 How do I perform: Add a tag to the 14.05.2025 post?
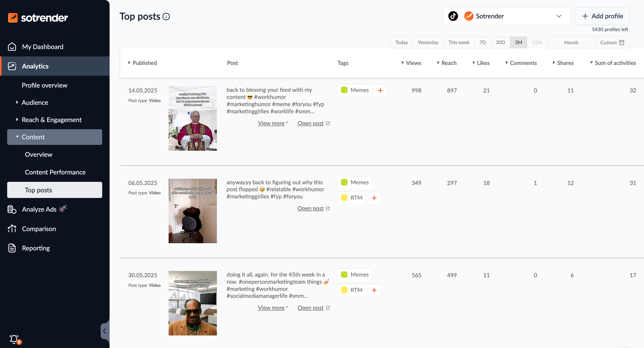[x=380, y=90]
